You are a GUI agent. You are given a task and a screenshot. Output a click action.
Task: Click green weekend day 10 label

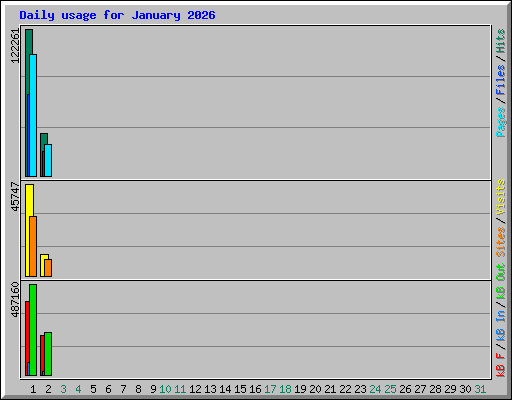pyautogui.click(x=165, y=389)
